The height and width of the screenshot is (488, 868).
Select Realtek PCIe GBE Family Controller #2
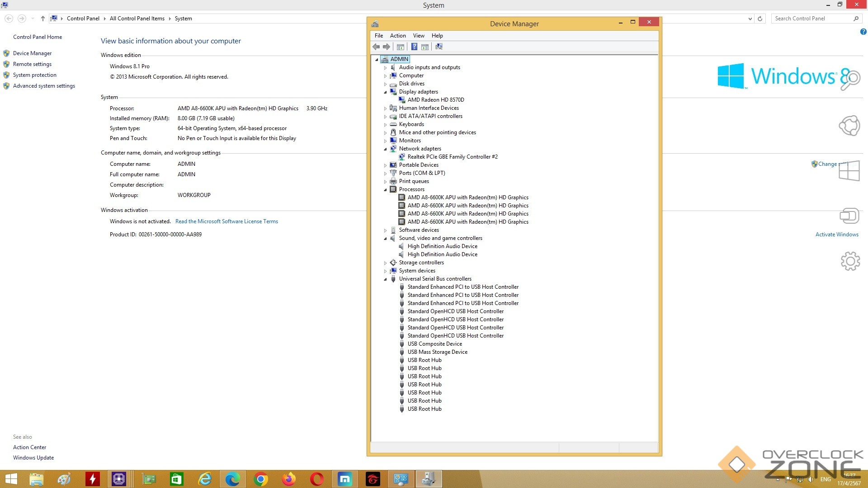452,157
